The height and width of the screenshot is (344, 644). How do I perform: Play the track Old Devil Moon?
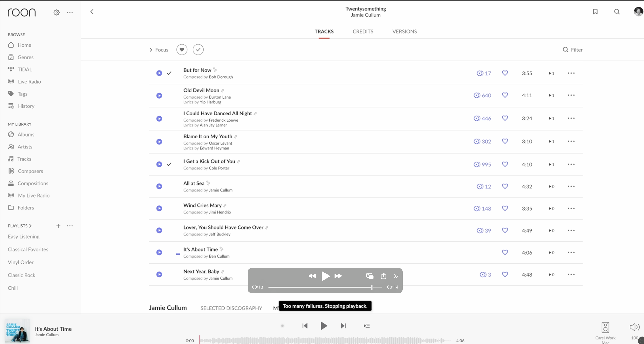(159, 96)
